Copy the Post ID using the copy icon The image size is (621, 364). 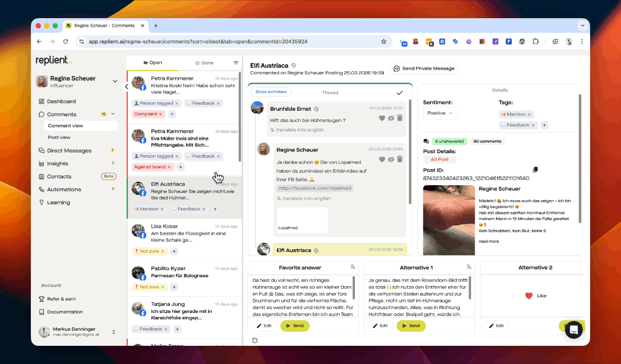tap(536, 169)
